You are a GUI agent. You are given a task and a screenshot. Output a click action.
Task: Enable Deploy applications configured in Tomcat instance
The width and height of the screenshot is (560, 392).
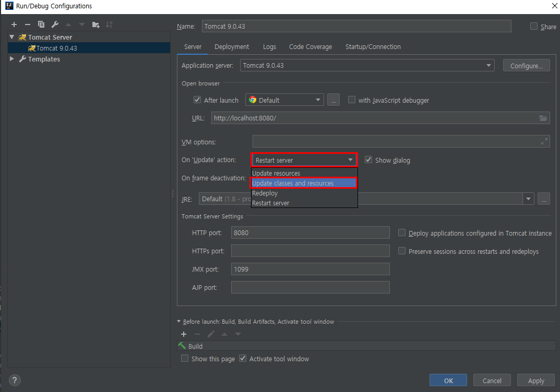click(402, 233)
